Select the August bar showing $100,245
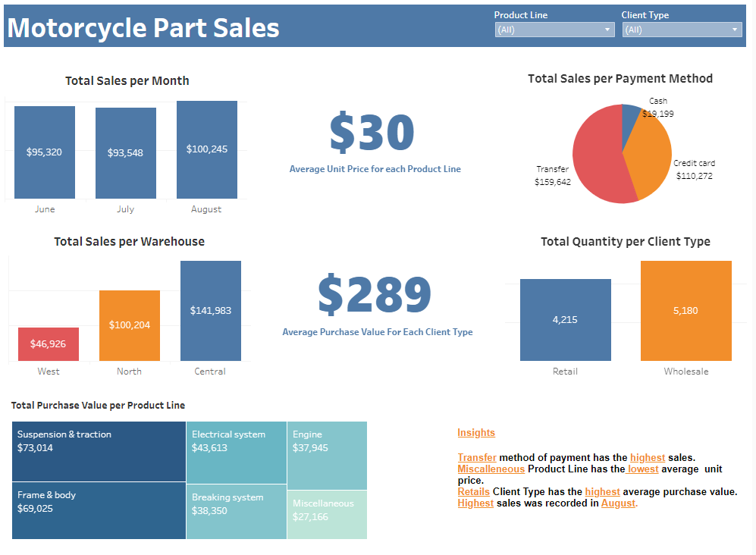Image resolution: width=756 pixels, height=555 pixels. [x=206, y=149]
